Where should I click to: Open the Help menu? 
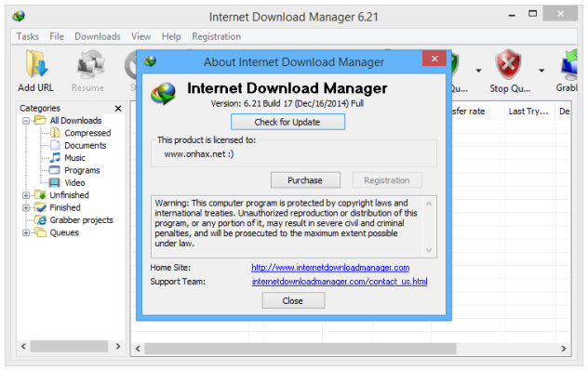click(x=171, y=36)
